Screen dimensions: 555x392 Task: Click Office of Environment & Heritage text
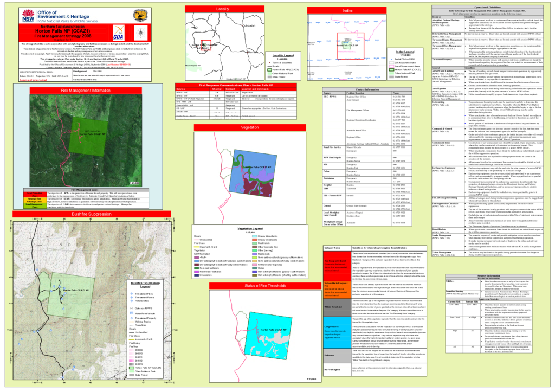[x=63, y=15]
